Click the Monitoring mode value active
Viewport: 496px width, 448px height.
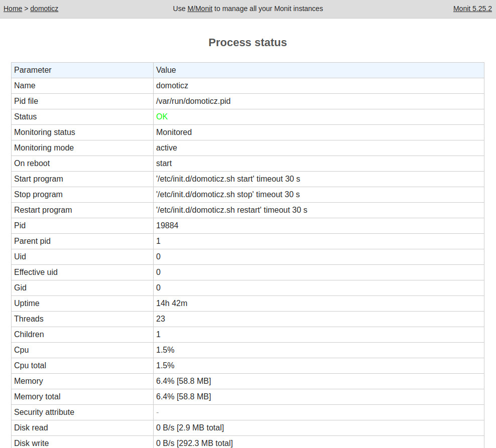[167, 147]
